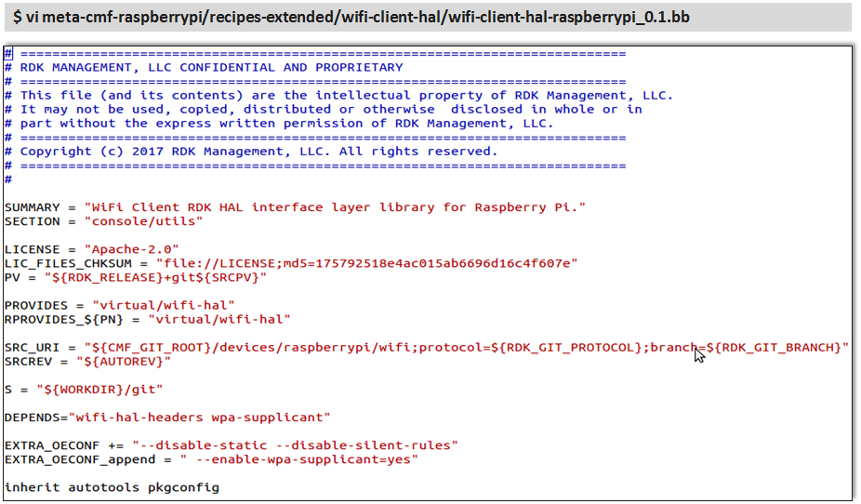The image size is (861, 504).
Task: Click the SECTION = "console/utils" line
Action: [x=104, y=221]
